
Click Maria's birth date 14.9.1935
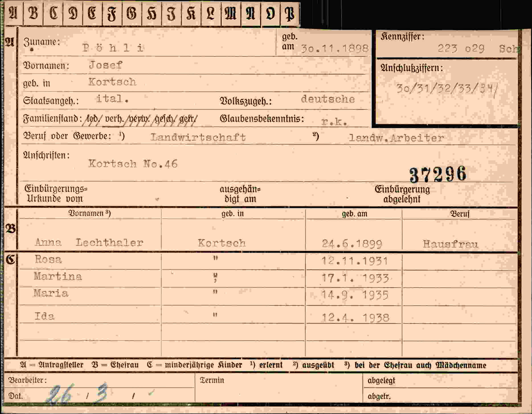pos(355,295)
